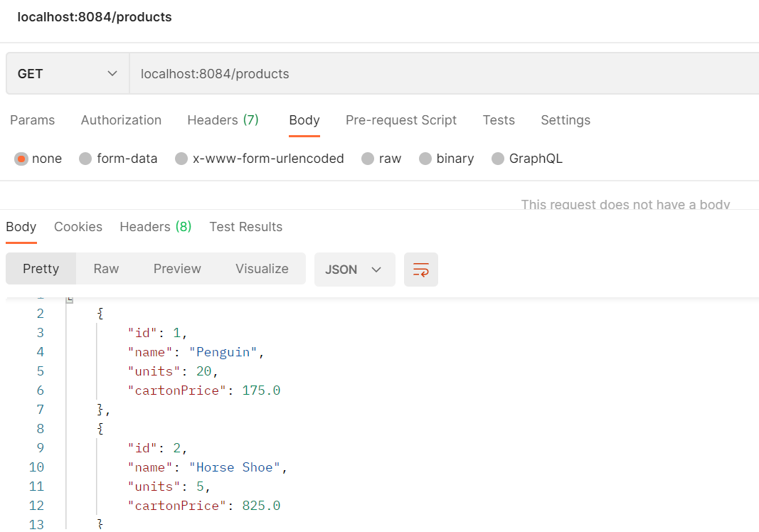Click the localhost:8084/products request title

(95, 17)
